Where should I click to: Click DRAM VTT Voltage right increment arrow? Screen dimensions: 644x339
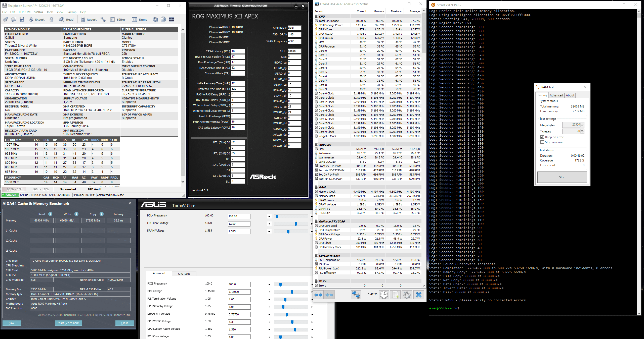[312, 314]
